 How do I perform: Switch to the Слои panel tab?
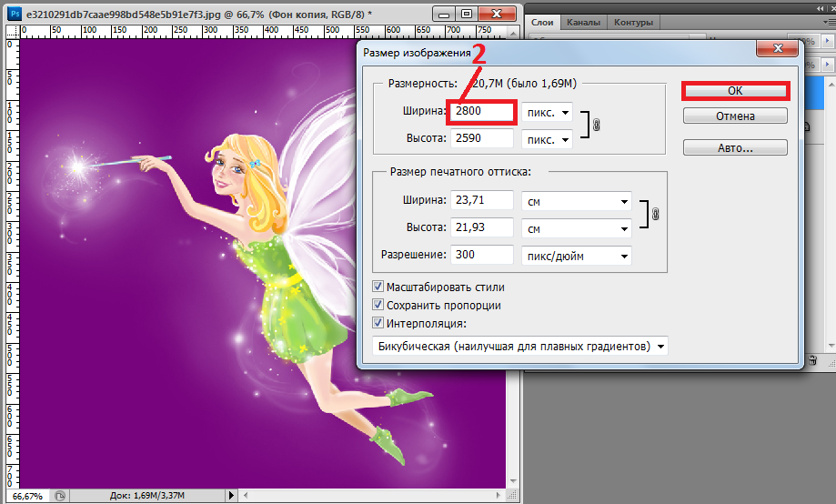pyautogui.click(x=542, y=23)
